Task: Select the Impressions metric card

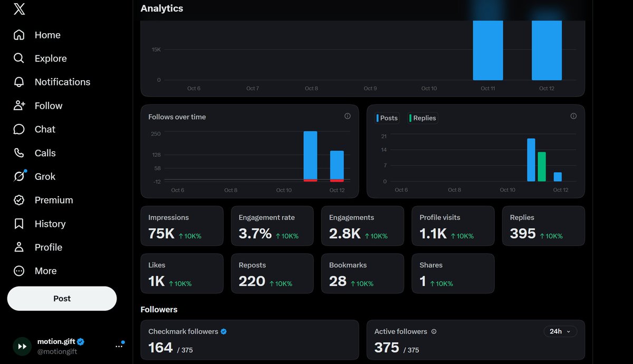Action: point(182,226)
